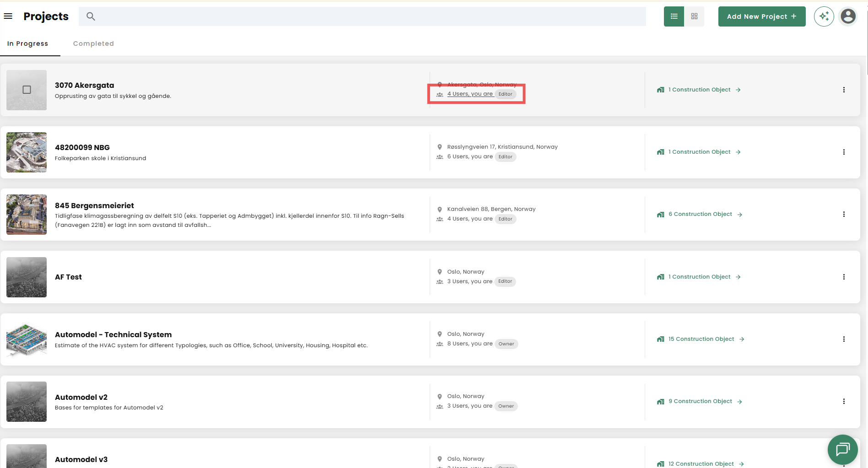The image size is (868, 468).
Task: Open the user profile avatar
Action: [848, 16]
